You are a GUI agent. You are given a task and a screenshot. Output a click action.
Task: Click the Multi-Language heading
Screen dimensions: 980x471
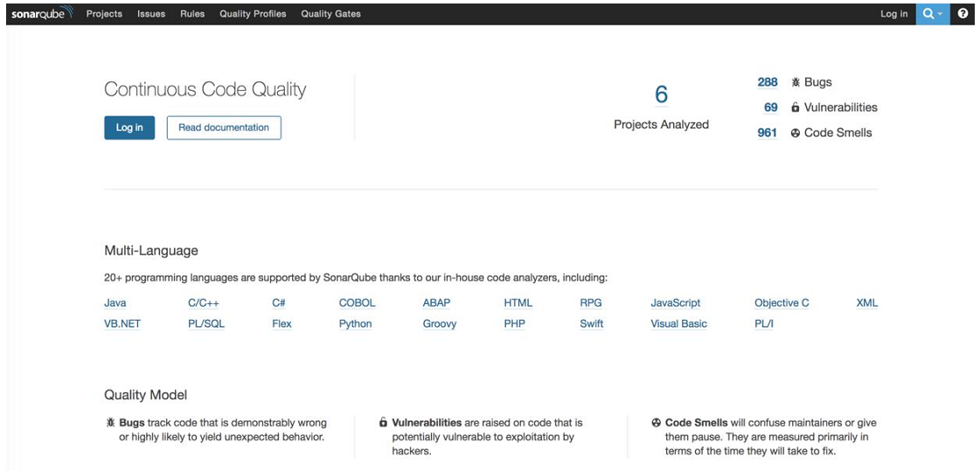(x=151, y=251)
